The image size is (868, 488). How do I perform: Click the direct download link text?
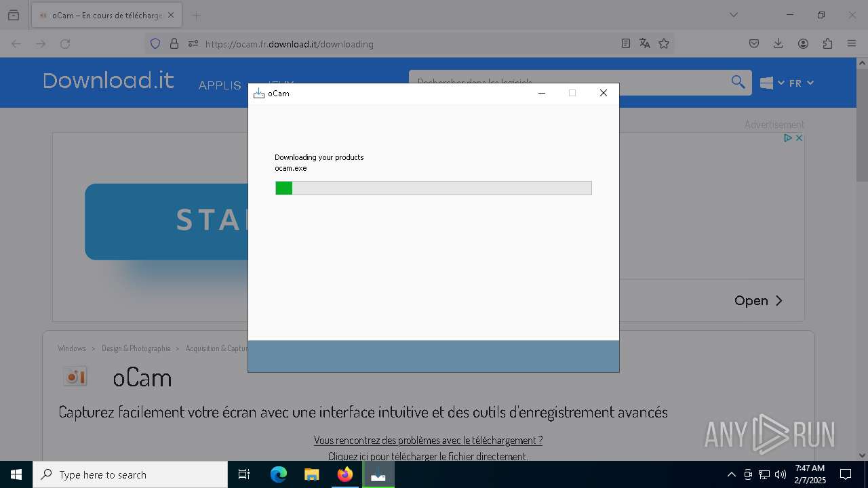tap(428, 456)
